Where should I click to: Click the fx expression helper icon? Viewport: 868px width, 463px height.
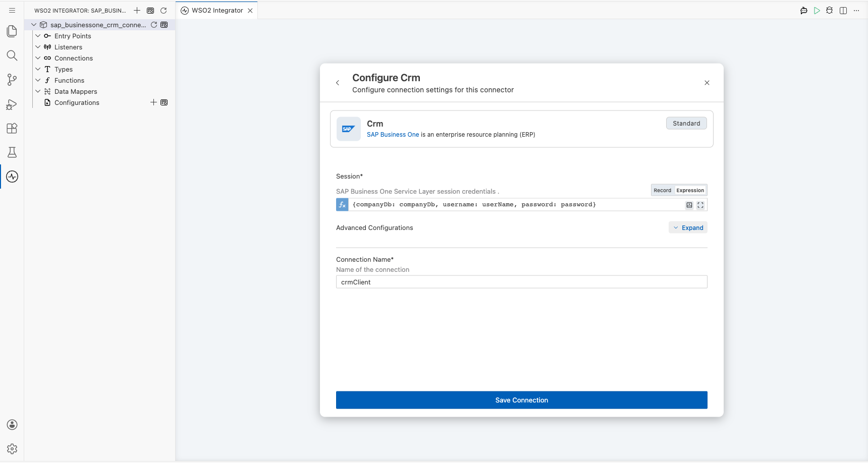(x=342, y=204)
